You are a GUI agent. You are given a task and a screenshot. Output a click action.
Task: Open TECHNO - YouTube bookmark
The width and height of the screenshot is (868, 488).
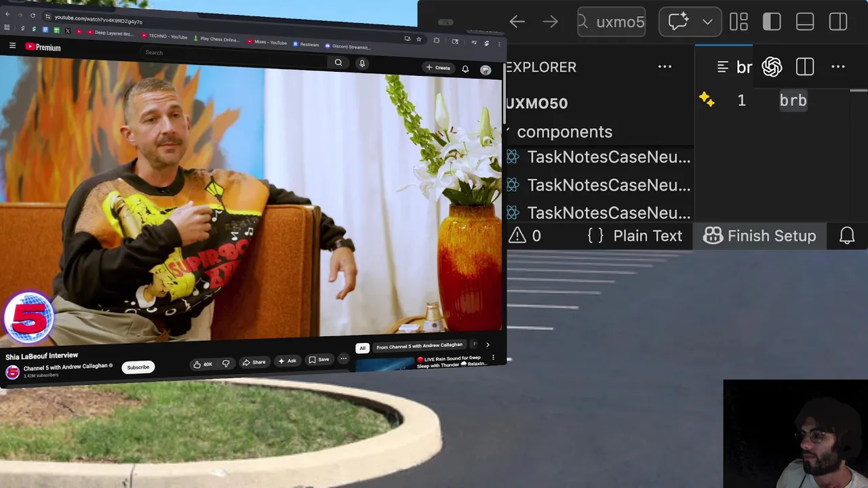click(165, 36)
